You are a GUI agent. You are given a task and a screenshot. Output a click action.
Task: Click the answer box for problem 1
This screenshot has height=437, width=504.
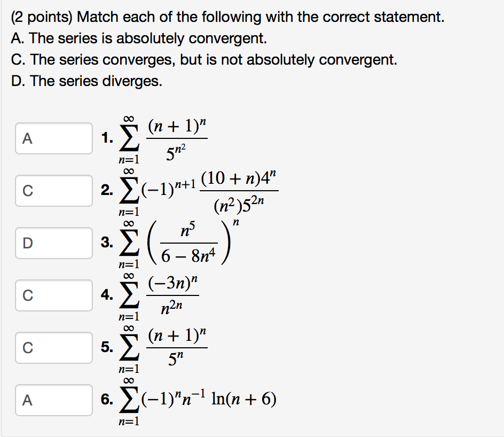[x=53, y=138]
